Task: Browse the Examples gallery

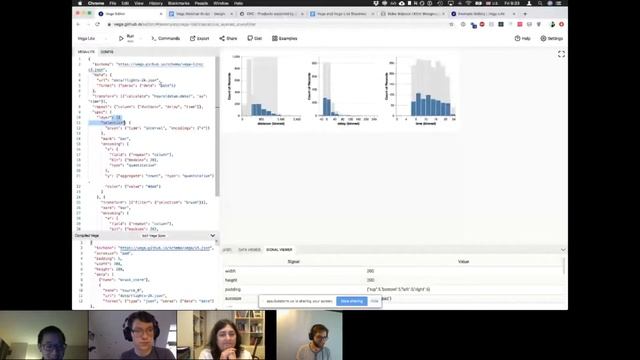Action: point(284,38)
